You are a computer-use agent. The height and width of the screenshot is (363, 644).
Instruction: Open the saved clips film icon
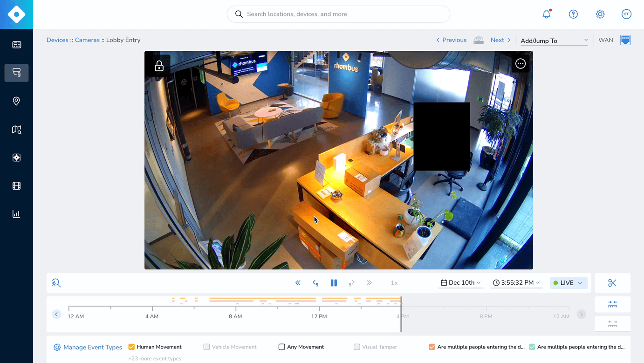(x=16, y=186)
